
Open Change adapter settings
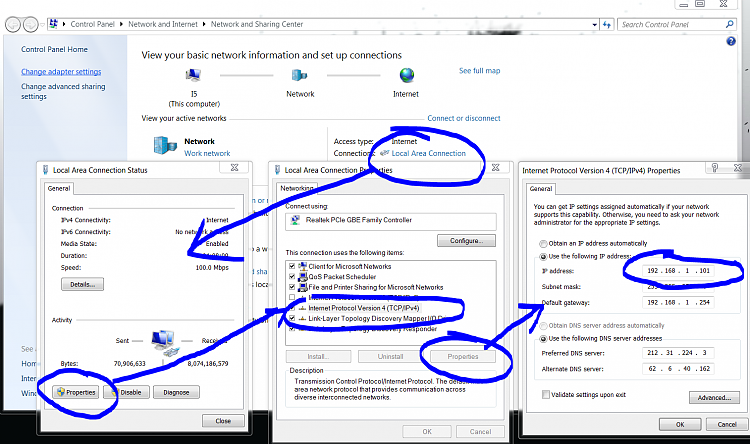click(61, 72)
